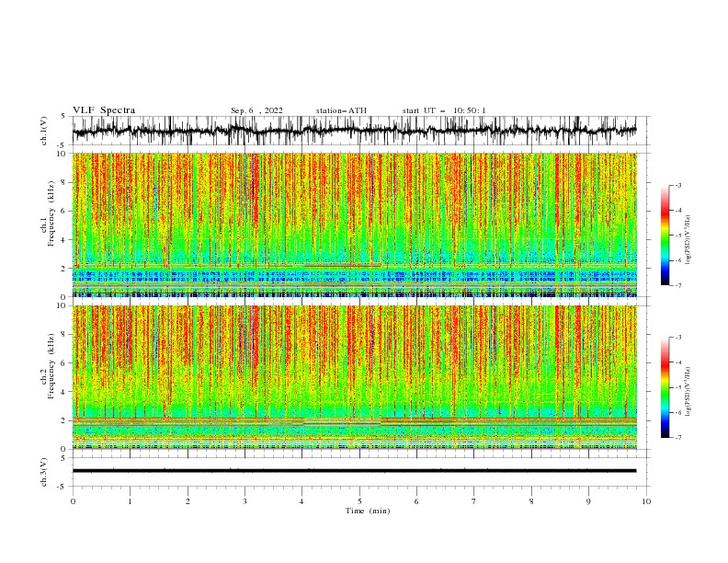
Task: Click inside the ch.1 spectrogram panel
Action: 354,224
